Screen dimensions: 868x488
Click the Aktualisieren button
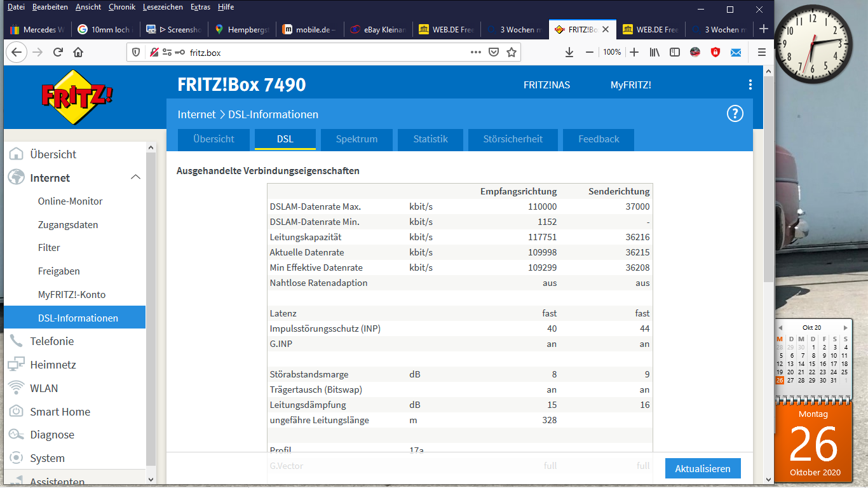coord(703,468)
